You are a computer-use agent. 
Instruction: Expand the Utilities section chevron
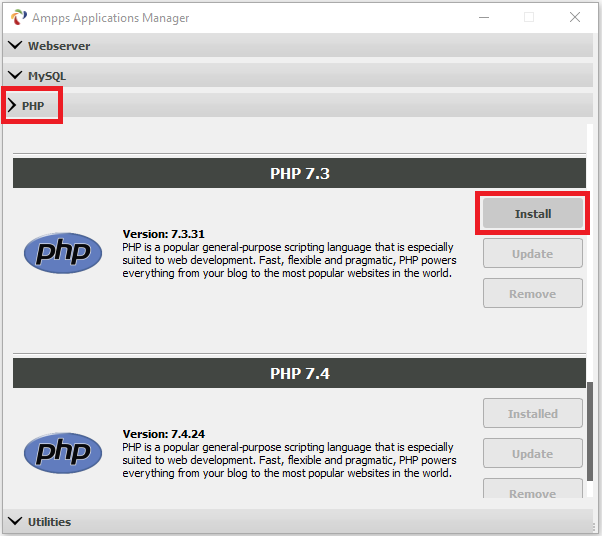(15, 521)
